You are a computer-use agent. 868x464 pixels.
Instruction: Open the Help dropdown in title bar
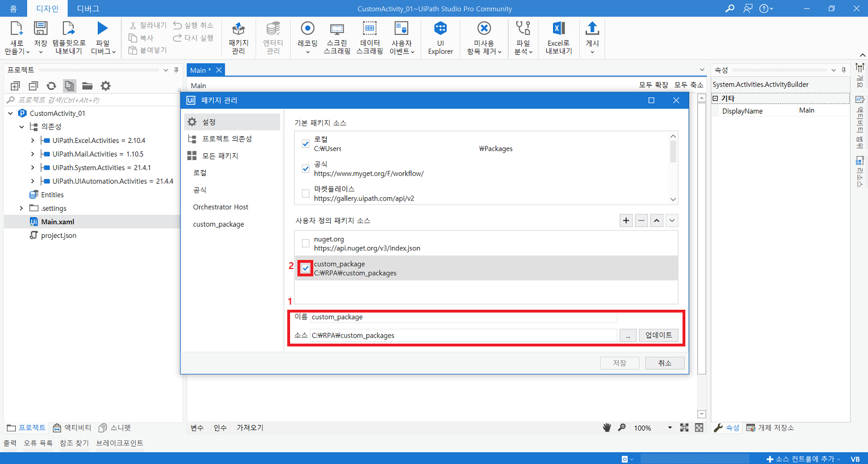pos(767,8)
